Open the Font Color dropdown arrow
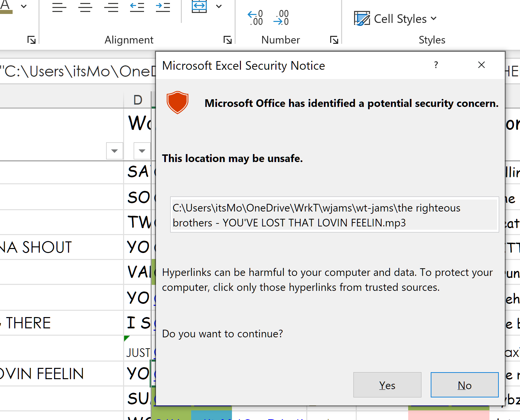This screenshot has height=420, width=520. point(23,6)
